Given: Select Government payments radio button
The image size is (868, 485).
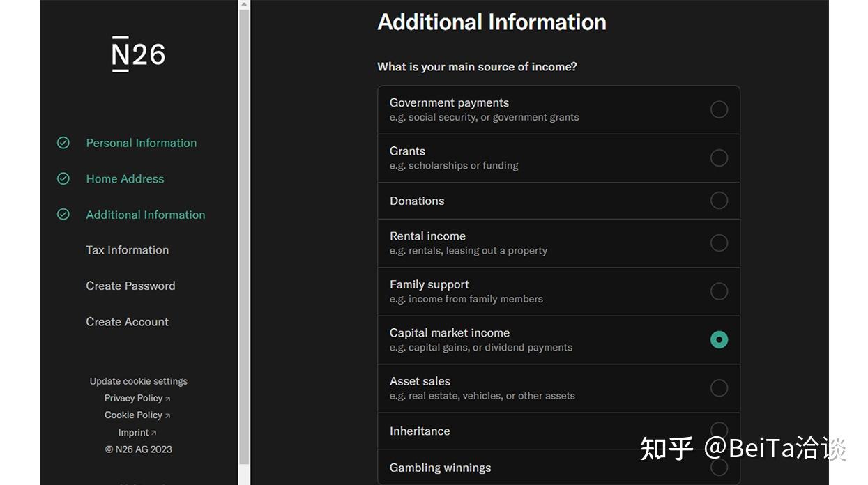Looking at the screenshot, I should [x=719, y=109].
